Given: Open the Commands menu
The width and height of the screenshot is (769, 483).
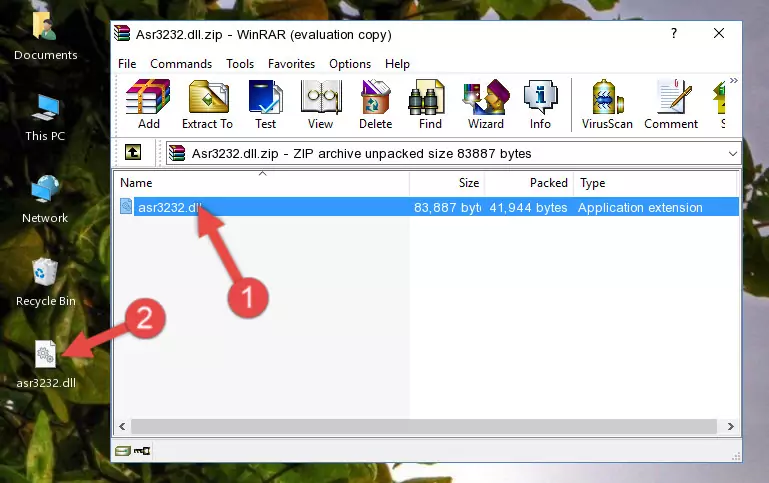Looking at the screenshot, I should pyautogui.click(x=181, y=64).
